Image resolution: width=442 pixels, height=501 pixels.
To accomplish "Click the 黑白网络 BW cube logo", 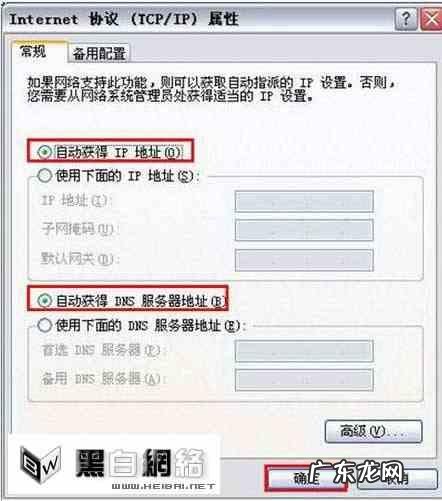I will click(40, 465).
